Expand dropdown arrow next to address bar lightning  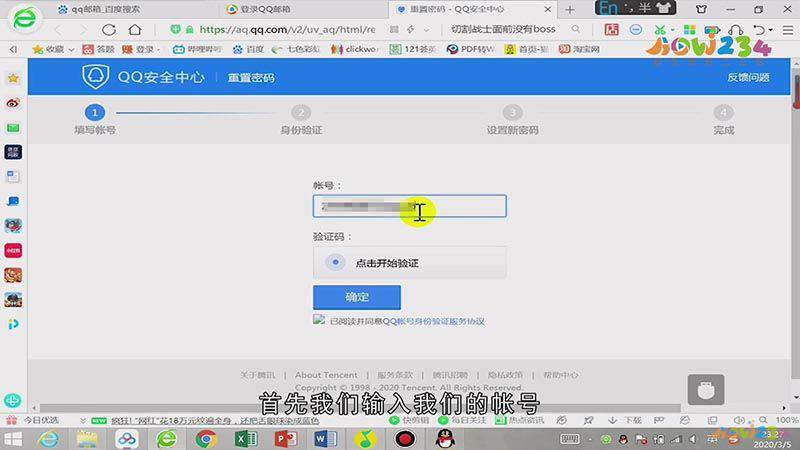pyautogui.click(x=427, y=30)
